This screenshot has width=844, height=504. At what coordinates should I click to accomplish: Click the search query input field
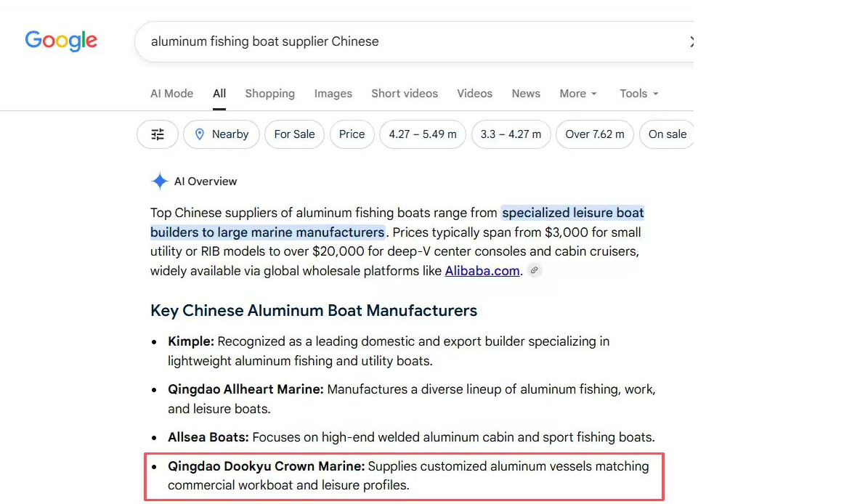pos(415,41)
